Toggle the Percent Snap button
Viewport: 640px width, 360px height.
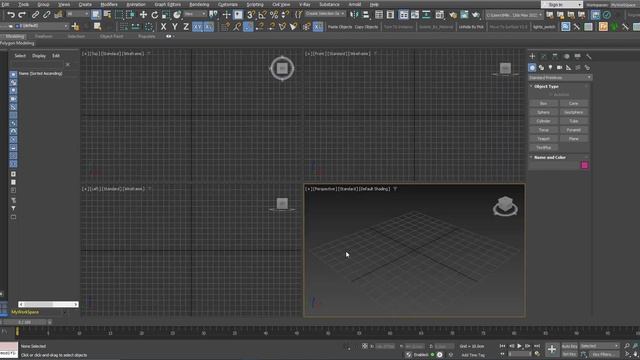coord(274,15)
